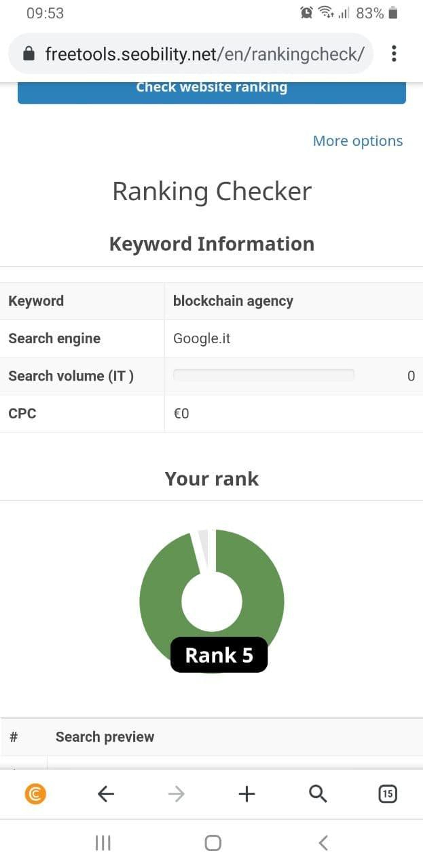Go forward with the browser forward arrow

pos(176,794)
